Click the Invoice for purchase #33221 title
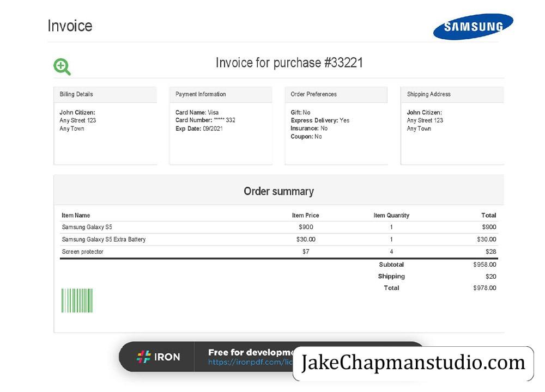 pos(289,63)
